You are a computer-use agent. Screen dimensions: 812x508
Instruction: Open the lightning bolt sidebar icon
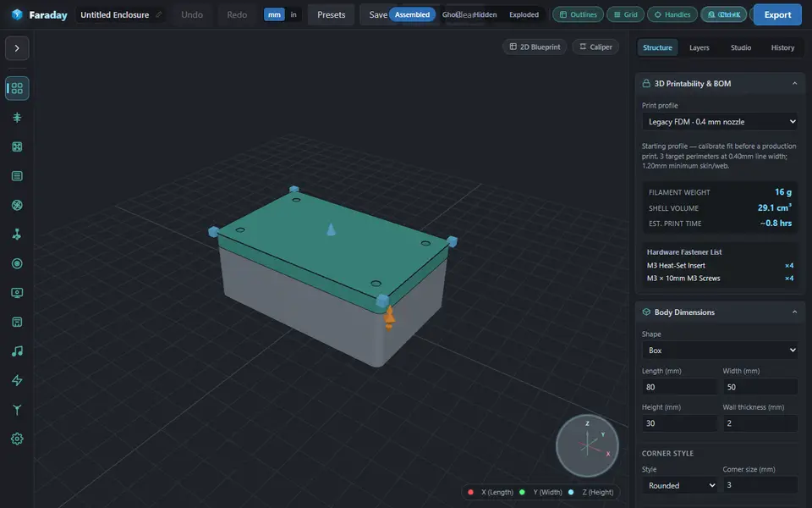click(17, 380)
